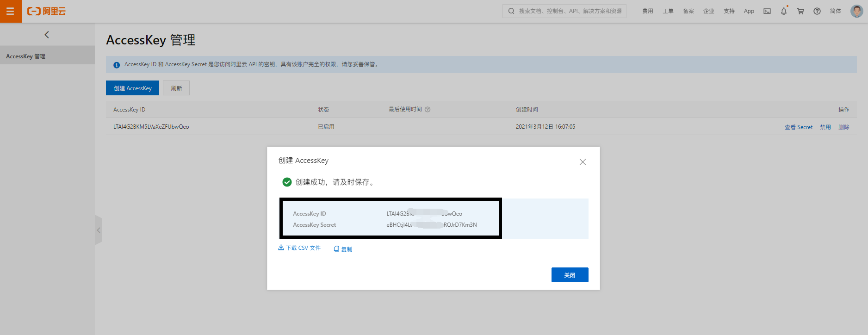Open the help question mark icon
The height and width of the screenshot is (335, 868).
(817, 11)
